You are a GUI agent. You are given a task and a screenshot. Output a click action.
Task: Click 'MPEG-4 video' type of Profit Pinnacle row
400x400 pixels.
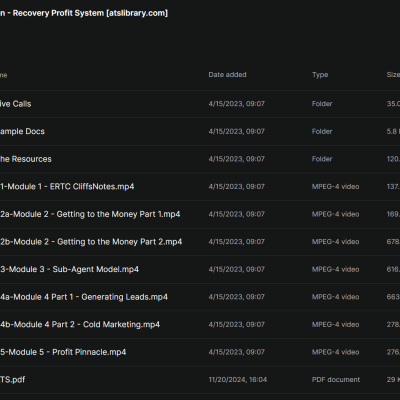point(336,352)
